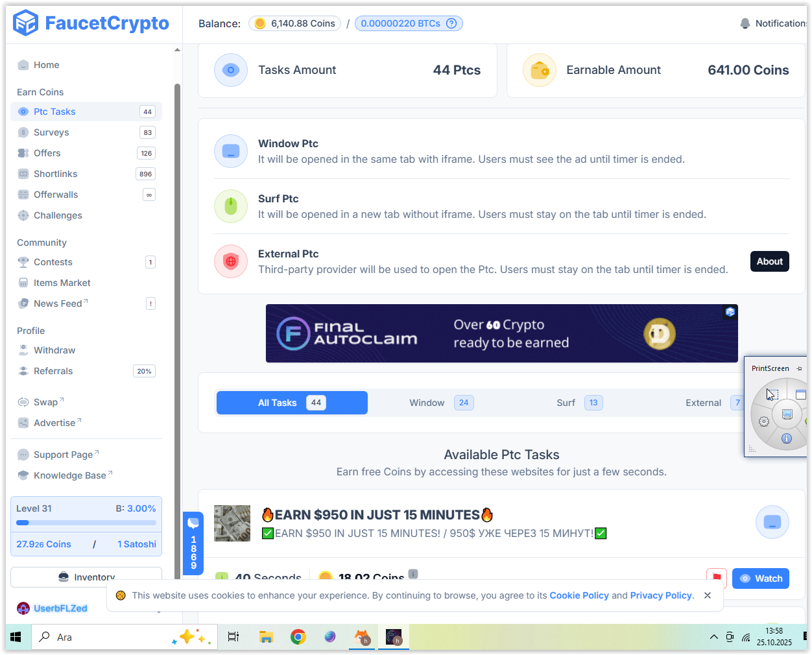812x655 pixels.
Task: Open the Offerwalls page
Action: click(86, 195)
